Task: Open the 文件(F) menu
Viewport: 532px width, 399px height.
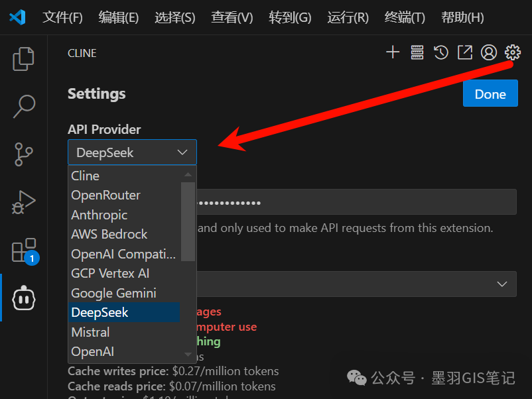Action: coord(62,17)
